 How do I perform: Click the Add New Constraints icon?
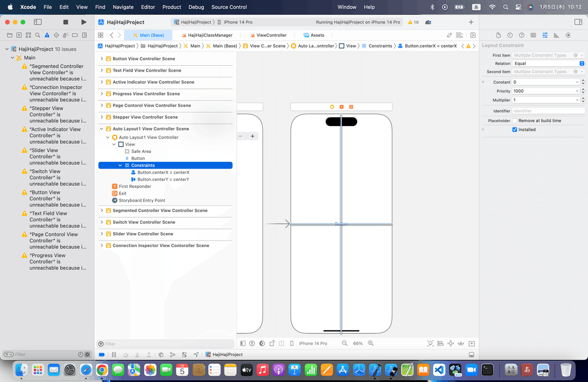450,343
